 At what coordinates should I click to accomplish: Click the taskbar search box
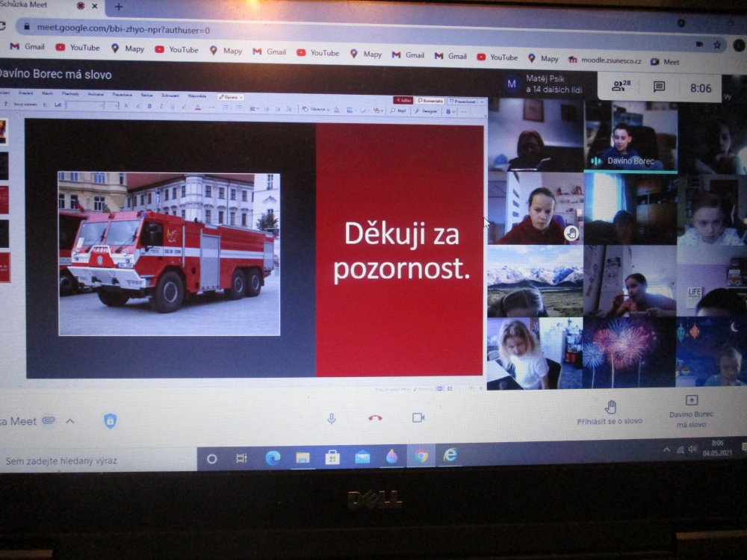pyautogui.click(x=98, y=460)
